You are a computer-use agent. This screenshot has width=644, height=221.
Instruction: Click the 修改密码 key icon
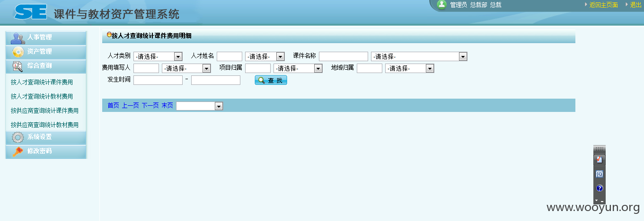18,152
